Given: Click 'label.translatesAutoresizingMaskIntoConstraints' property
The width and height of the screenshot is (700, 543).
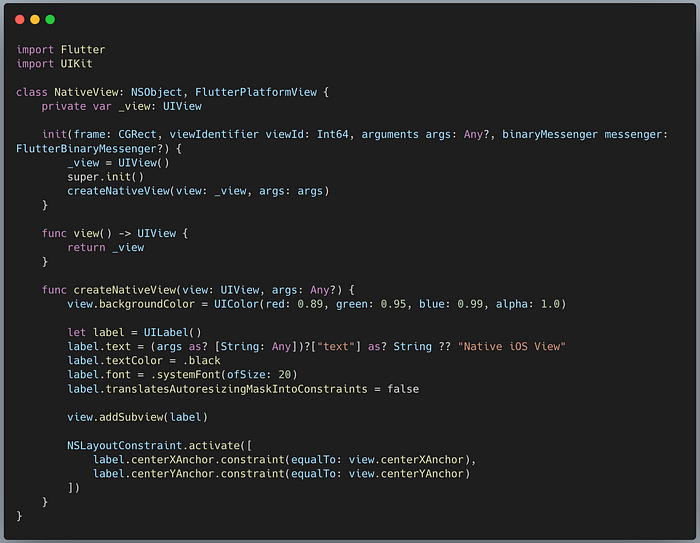Looking at the screenshot, I should [x=217, y=389].
